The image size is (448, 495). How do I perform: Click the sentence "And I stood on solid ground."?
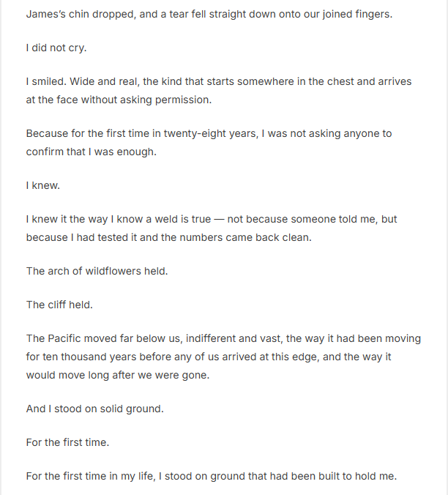95,408
